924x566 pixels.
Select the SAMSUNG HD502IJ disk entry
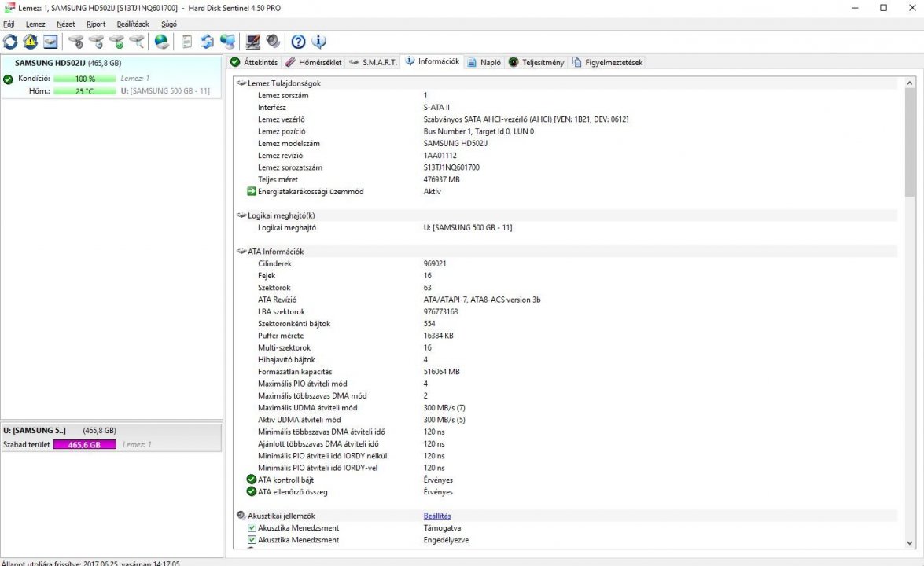coord(112,76)
